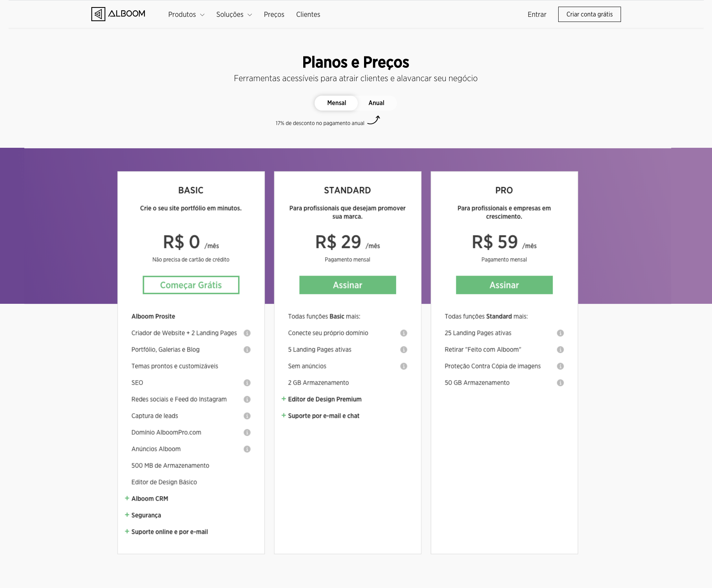Click info icon next to SEO
This screenshot has height=588, width=712.
[247, 383]
